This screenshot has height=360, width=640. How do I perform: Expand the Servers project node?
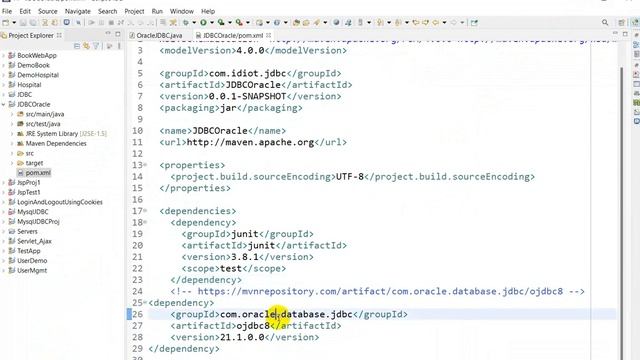pyautogui.click(x=4, y=231)
